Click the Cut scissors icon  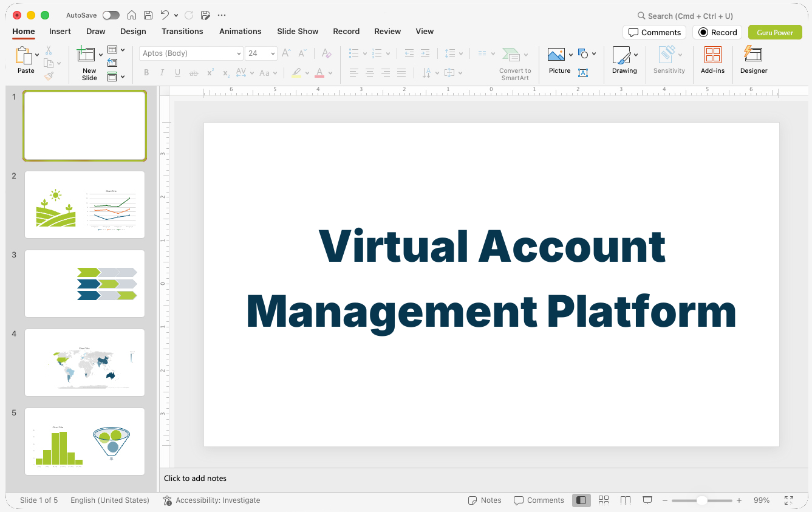(49, 50)
